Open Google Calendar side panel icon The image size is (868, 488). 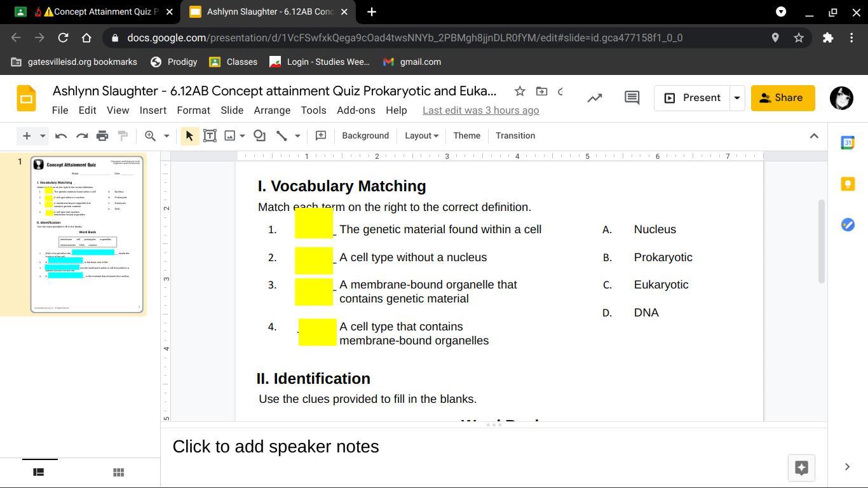(848, 143)
